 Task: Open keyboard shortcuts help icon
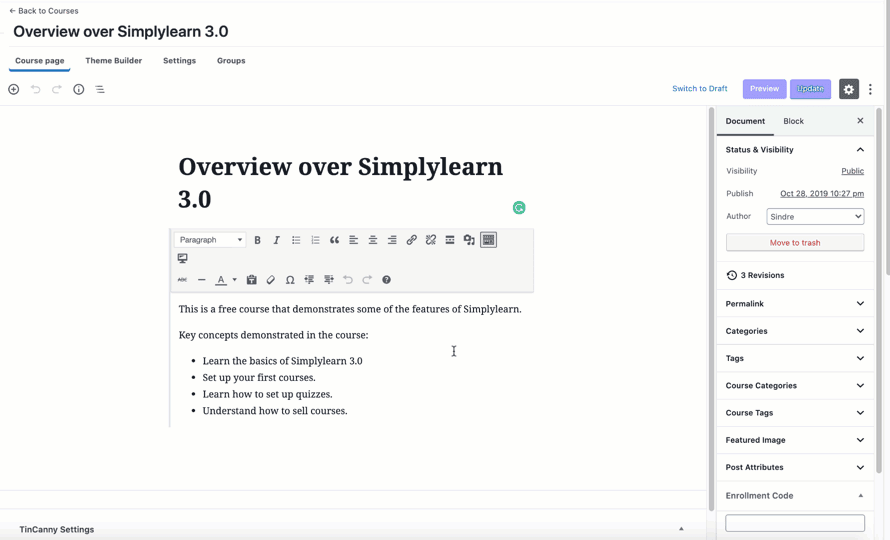[386, 280]
